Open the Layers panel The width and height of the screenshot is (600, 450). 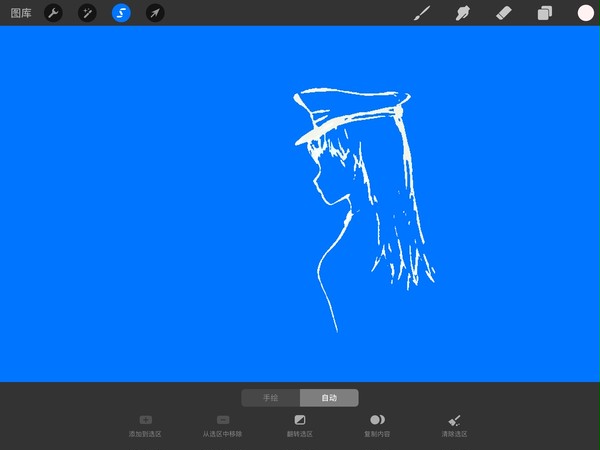click(545, 13)
